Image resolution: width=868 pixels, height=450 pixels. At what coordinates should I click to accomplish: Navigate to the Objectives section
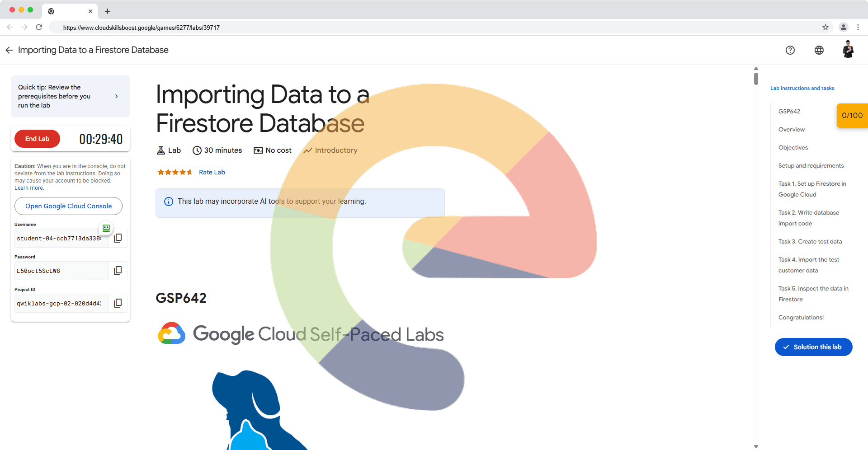pyautogui.click(x=793, y=147)
